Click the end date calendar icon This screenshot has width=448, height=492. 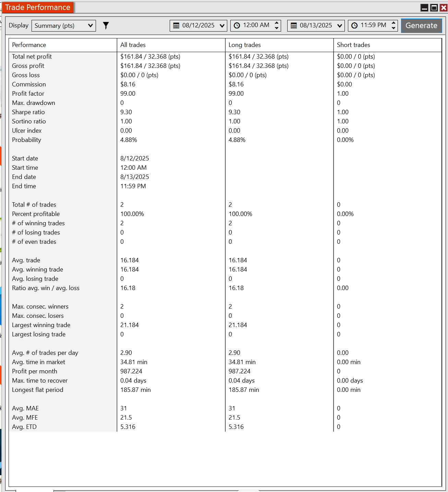point(294,26)
